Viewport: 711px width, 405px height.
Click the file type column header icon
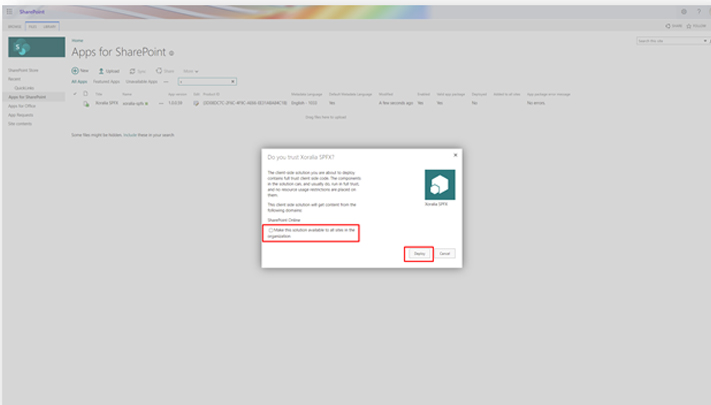coord(85,94)
